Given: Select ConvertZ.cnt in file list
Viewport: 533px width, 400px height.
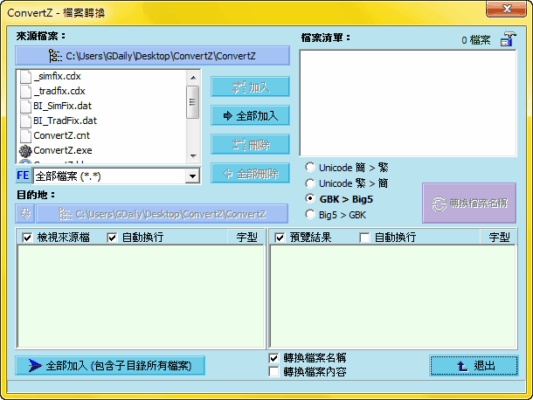Looking at the screenshot, I should (62, 136).
